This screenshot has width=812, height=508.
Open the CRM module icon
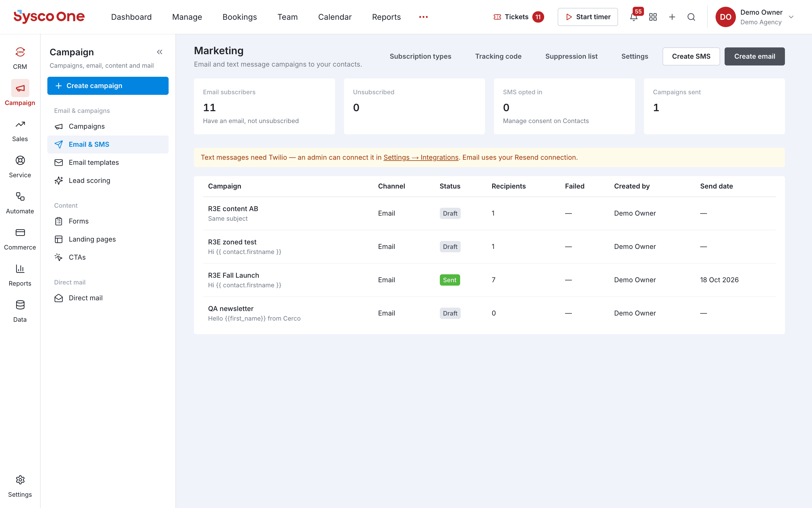click(20, 52)
